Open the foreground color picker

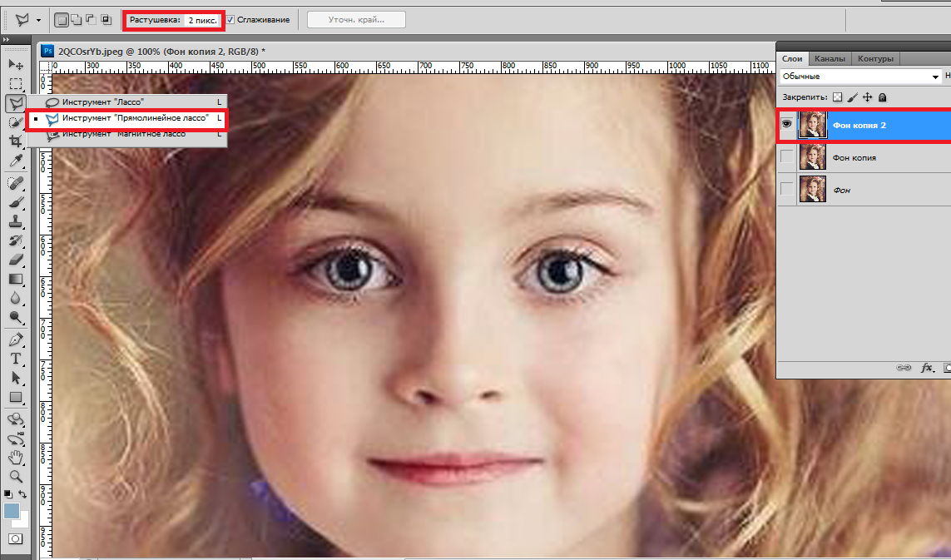[11, 511]
